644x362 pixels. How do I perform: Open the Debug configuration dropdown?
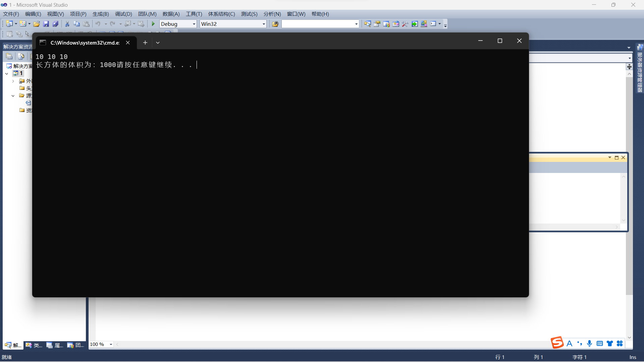[194, 24]
